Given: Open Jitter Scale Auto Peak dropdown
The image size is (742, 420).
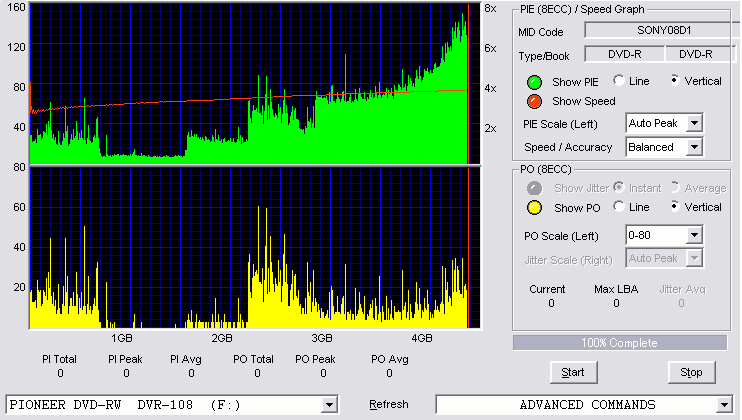Looking at the screenshot, I should point(694,258).
